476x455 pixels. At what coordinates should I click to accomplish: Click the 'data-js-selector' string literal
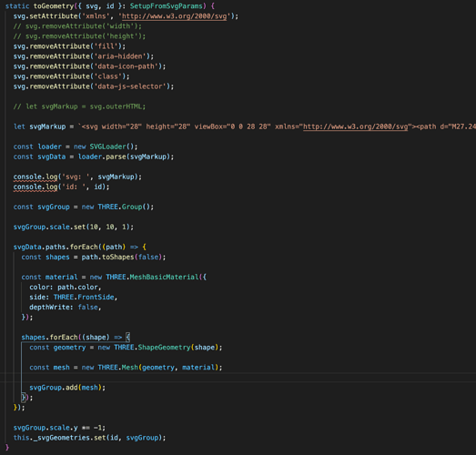pos(130,86)
